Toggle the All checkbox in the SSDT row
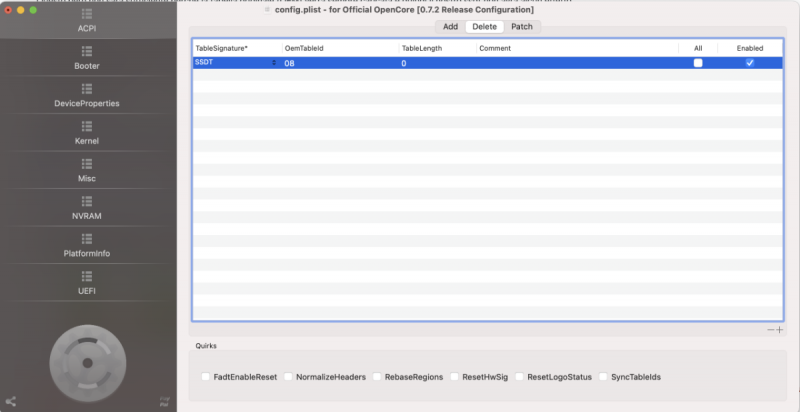Screen dimensions: 800x412 (x=698, y=63)
